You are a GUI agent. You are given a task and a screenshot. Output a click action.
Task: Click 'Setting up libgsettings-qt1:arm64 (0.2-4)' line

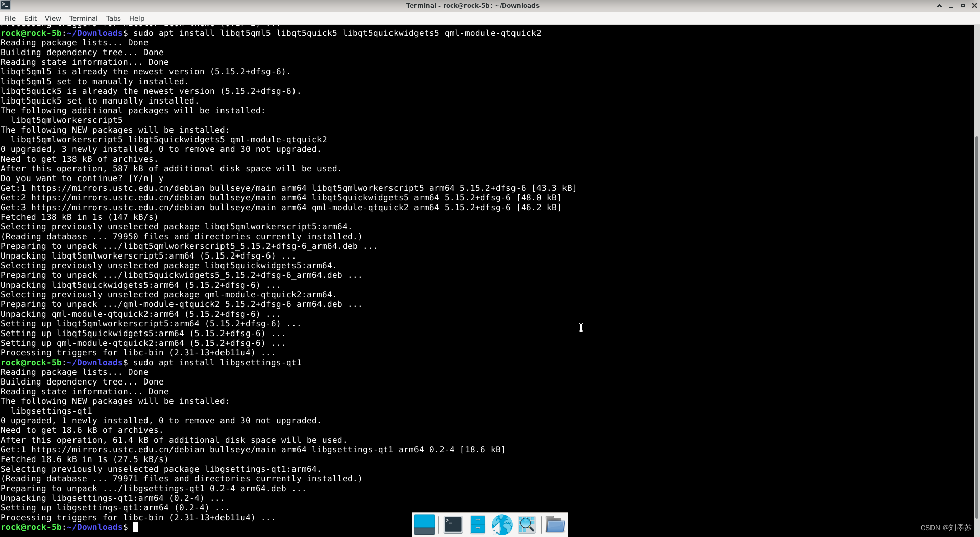115,508
